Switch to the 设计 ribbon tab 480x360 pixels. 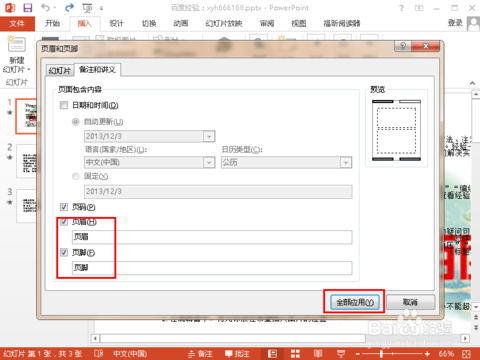pyautogui.click(x=116, y=23)
